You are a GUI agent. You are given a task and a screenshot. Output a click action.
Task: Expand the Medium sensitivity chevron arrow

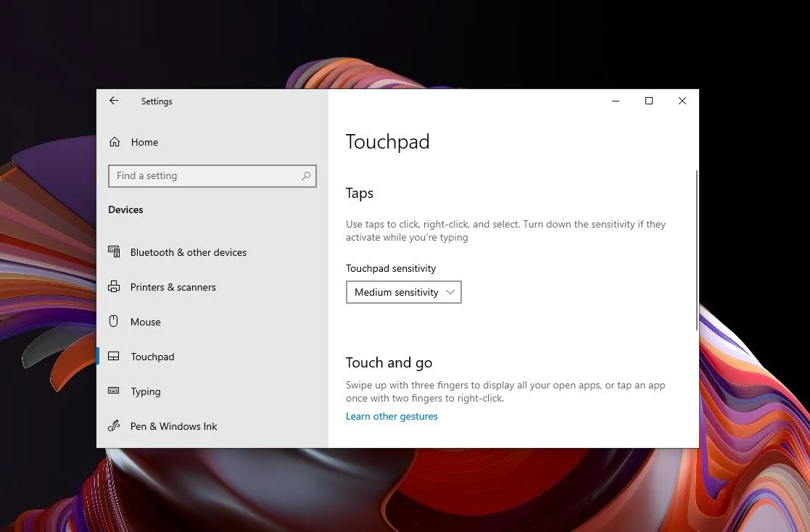(450, 292)
